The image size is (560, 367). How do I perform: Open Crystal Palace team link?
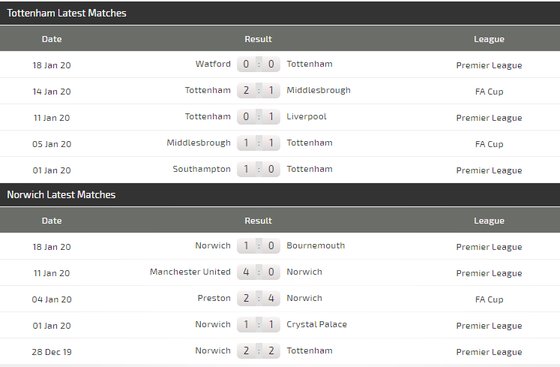point(317,325)
